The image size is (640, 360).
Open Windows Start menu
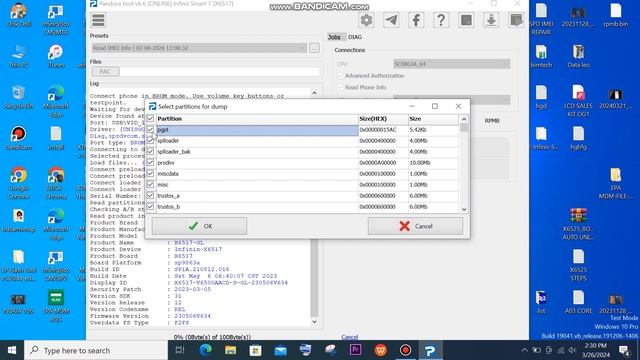[x=12, y=350]
